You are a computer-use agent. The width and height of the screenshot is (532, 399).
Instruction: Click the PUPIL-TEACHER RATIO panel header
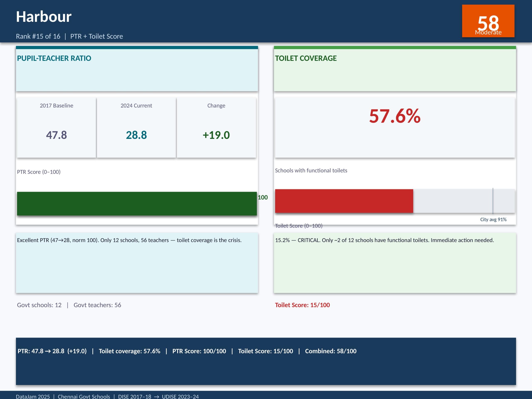point(54,58)
